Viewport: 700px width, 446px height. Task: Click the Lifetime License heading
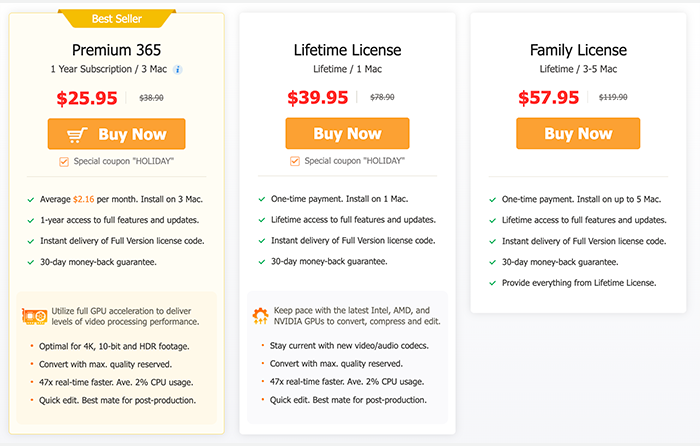point(347,50)
